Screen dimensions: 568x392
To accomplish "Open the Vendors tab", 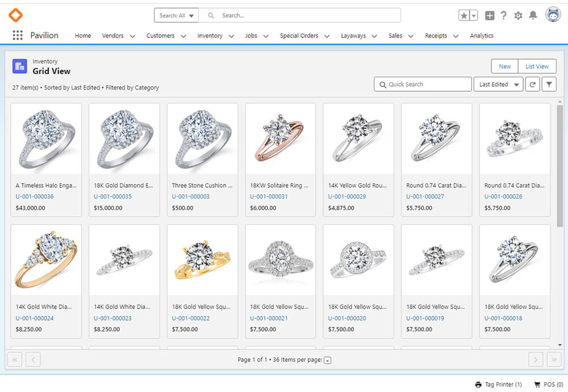I will (x=112, y=36).
